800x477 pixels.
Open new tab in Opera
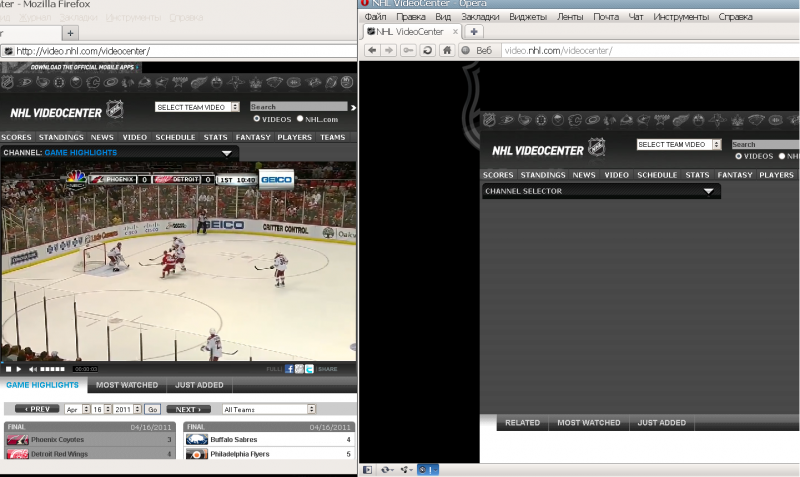(x=473, y=32)
